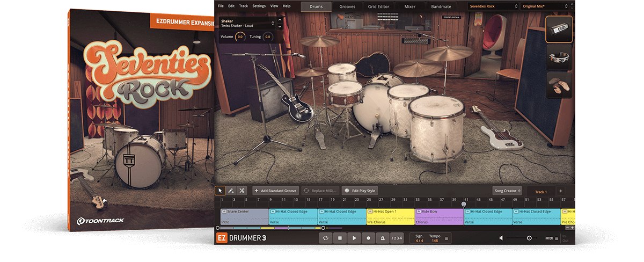This screenshot has height=262, width=644.
Task: Expand the Song Creator panel
Action: 507,191
